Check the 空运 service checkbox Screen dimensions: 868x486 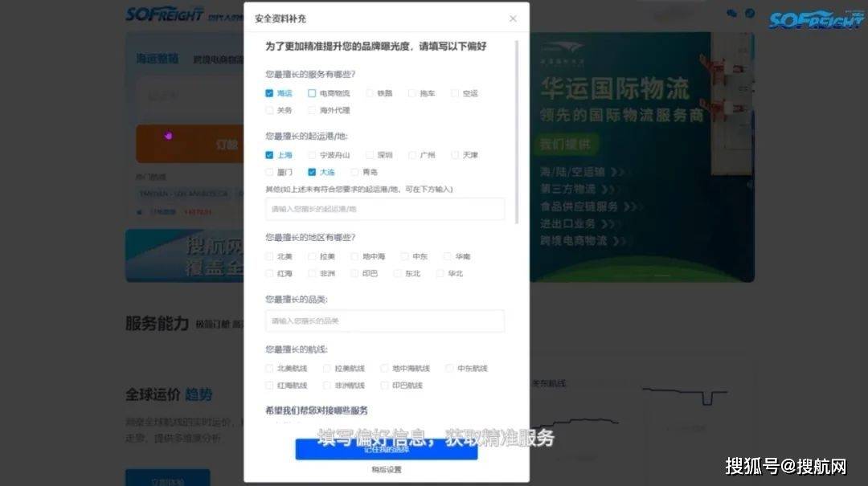[456, 92]
